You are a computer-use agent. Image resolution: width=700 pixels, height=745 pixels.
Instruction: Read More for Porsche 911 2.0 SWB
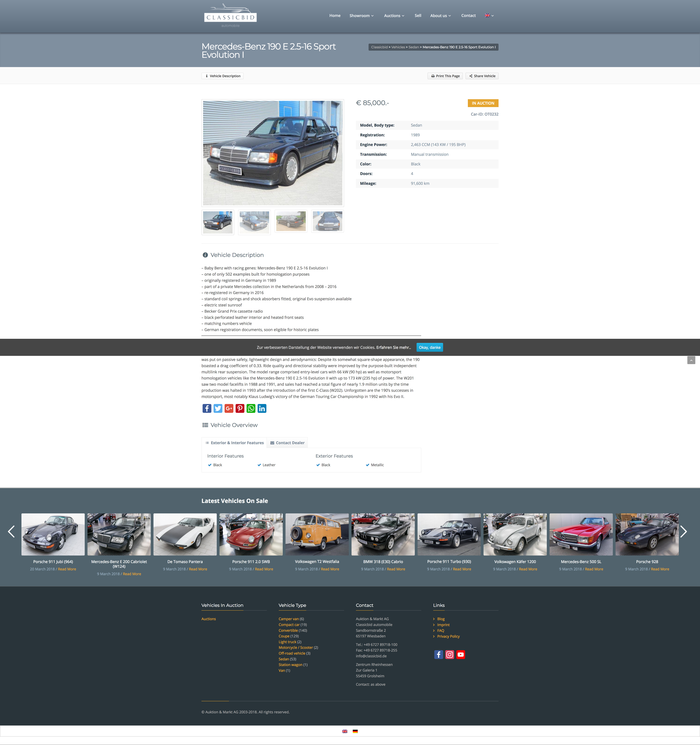pyautogui.click(x=264, y=569)
